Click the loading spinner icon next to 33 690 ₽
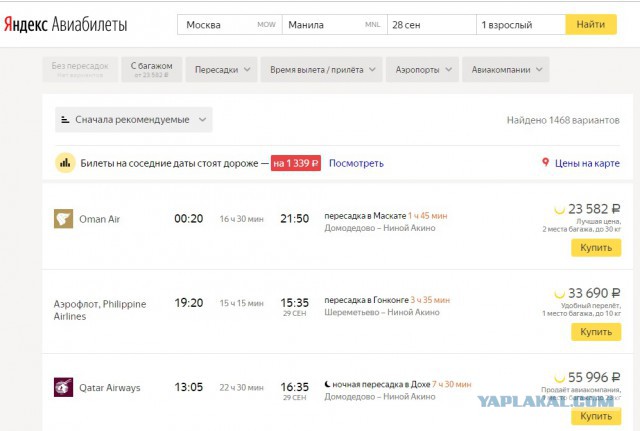The height and width of the screenshot is (431, 640). pyautogui.click(x=559, y=294)
